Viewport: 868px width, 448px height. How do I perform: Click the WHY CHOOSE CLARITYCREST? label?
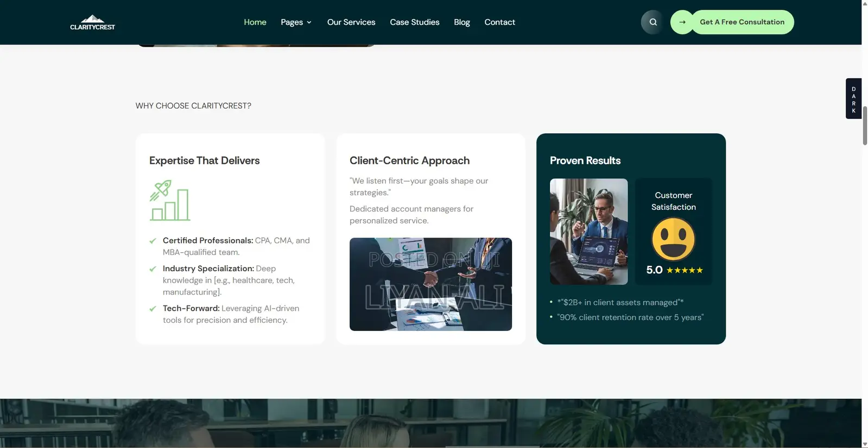(x=193, y=106)
